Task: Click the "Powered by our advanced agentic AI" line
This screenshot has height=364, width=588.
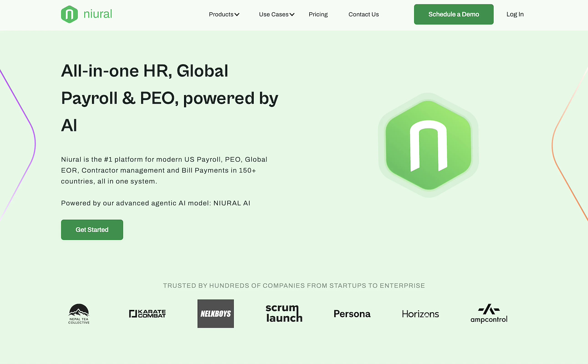Action: coord(156,203)
